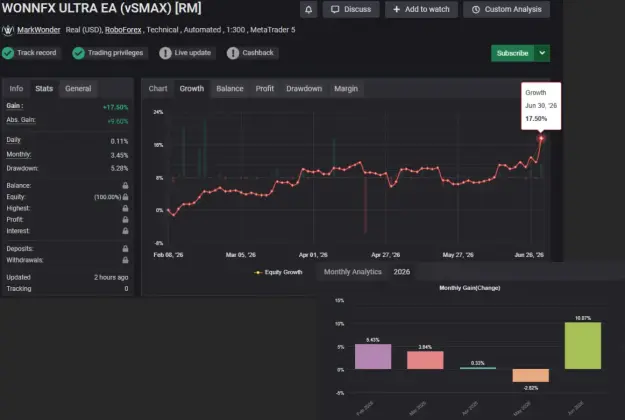Select the 2026 year tab
The image size is (625, 420).
pyautogui.click(x=401, y=272)
